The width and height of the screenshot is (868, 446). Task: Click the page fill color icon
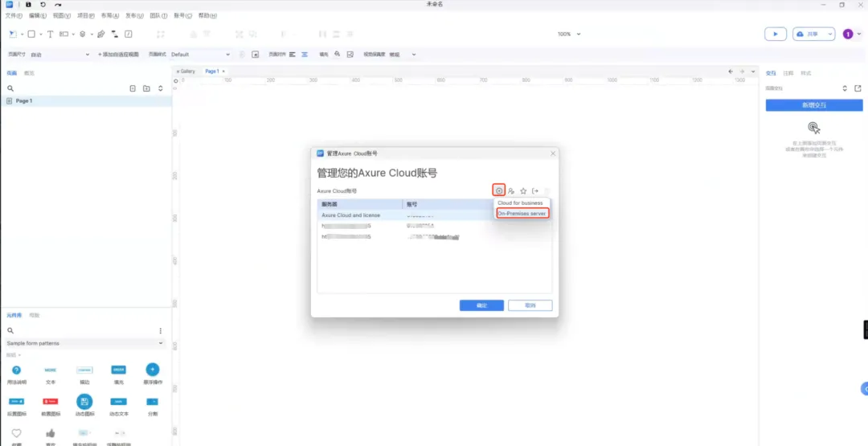click(337, 54)
